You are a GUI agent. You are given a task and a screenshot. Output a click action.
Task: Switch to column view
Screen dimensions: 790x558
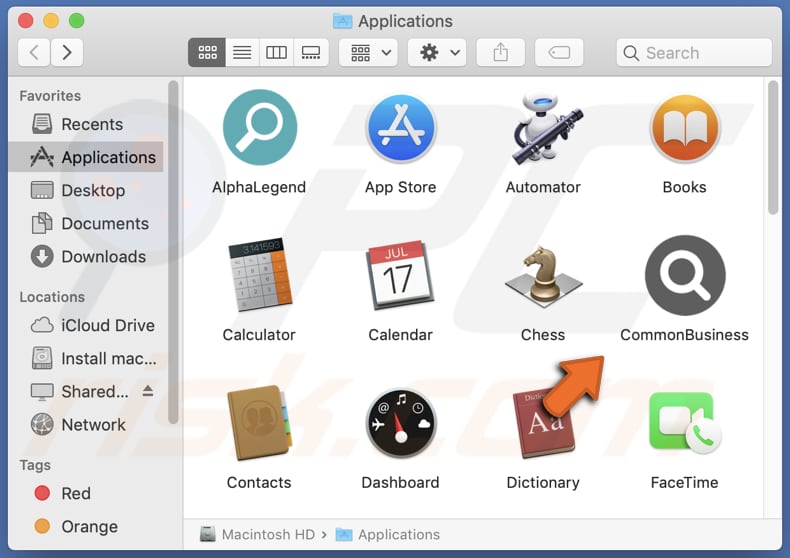click(x=277, y=52)
